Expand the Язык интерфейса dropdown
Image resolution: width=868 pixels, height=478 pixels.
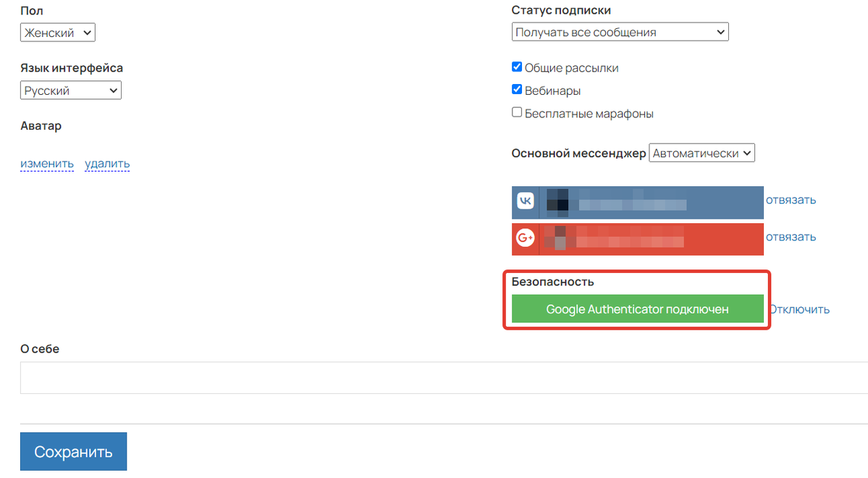pos(71,91)
